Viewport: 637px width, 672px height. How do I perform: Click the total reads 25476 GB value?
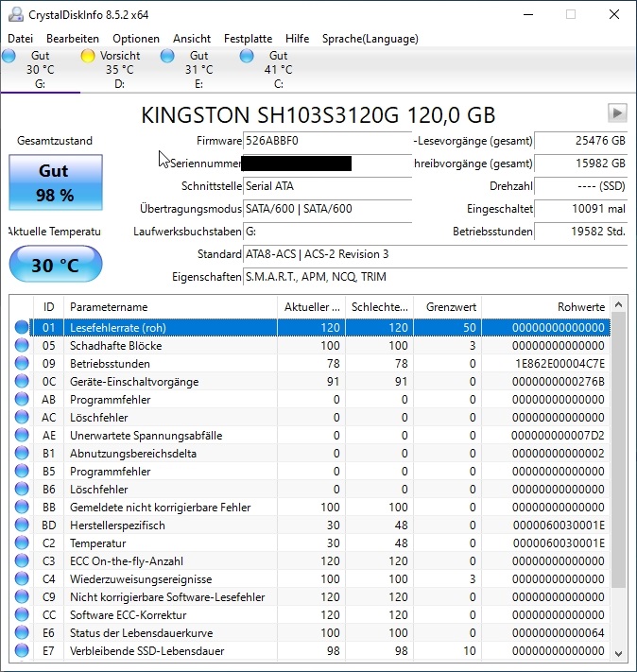[x=581, y=141]
